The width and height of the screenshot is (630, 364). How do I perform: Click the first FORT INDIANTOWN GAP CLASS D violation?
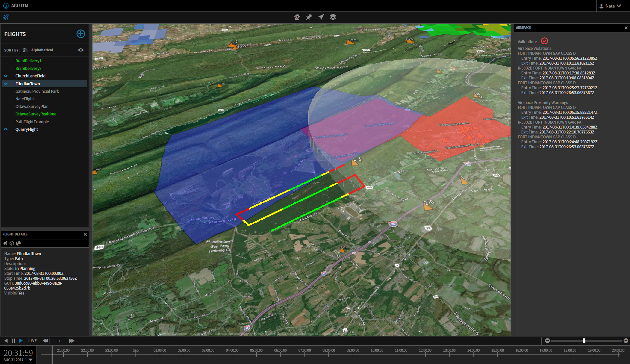coord(547,53)
